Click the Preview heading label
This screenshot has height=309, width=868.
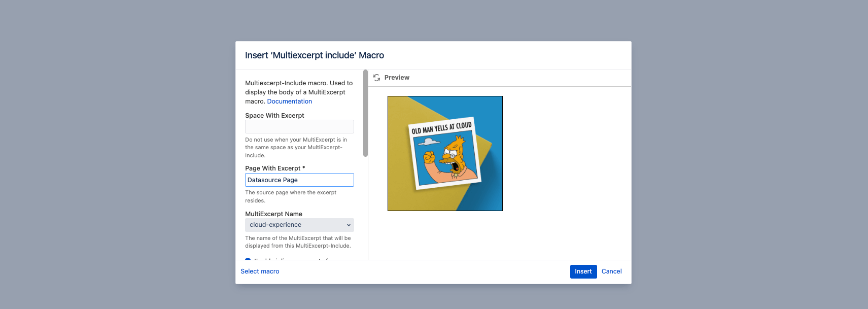[x=397, y=78]
